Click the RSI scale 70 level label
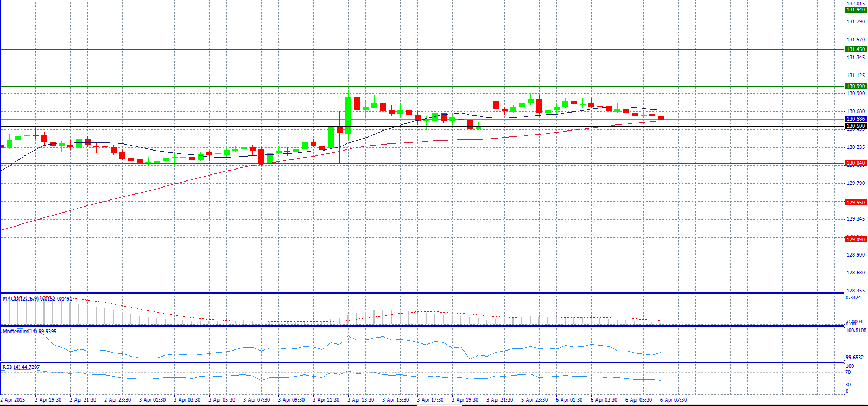 (848, 372)
